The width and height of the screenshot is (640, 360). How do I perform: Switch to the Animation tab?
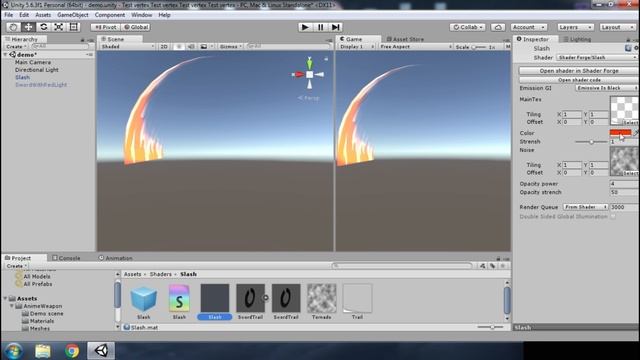coord(116,258)
